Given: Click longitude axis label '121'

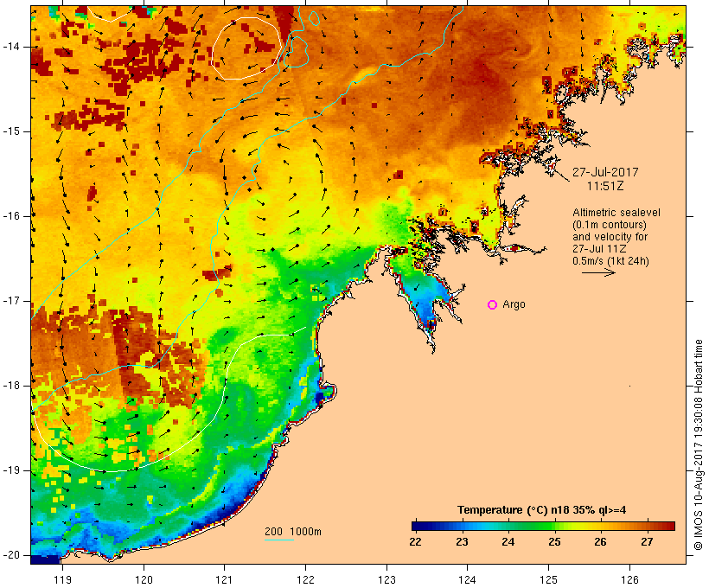Looking at the screenshot, I should pyautogui.click(x=224, y=579).
